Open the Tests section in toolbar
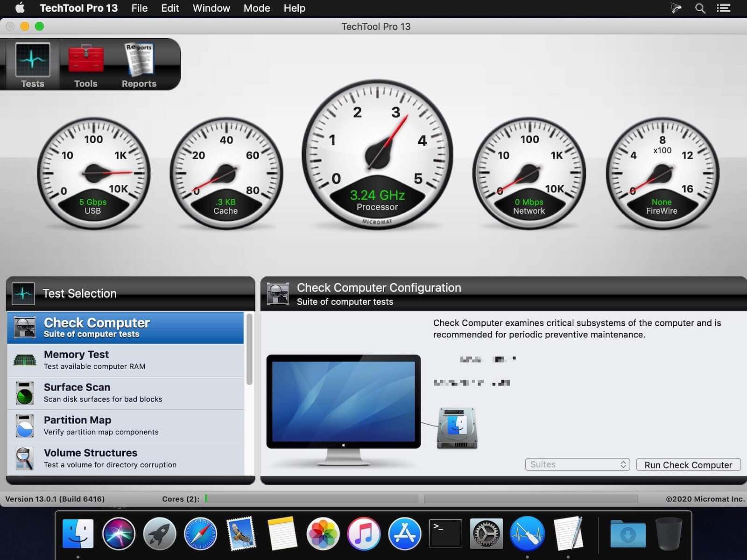Image resolution: width=747 pixels, height=560 pixels. point(32,64)
